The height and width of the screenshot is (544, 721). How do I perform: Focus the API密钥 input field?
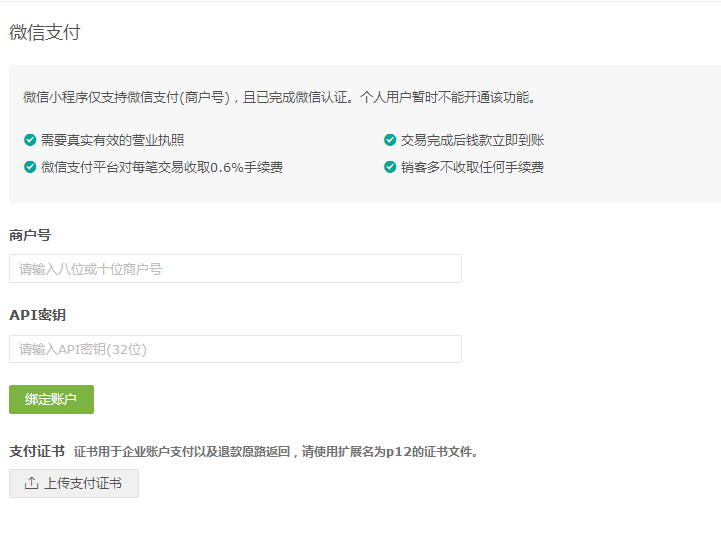[235, 349]
